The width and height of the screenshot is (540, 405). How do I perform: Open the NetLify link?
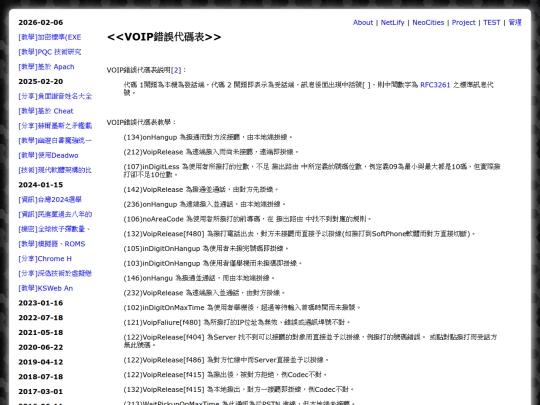pos(392,22)
